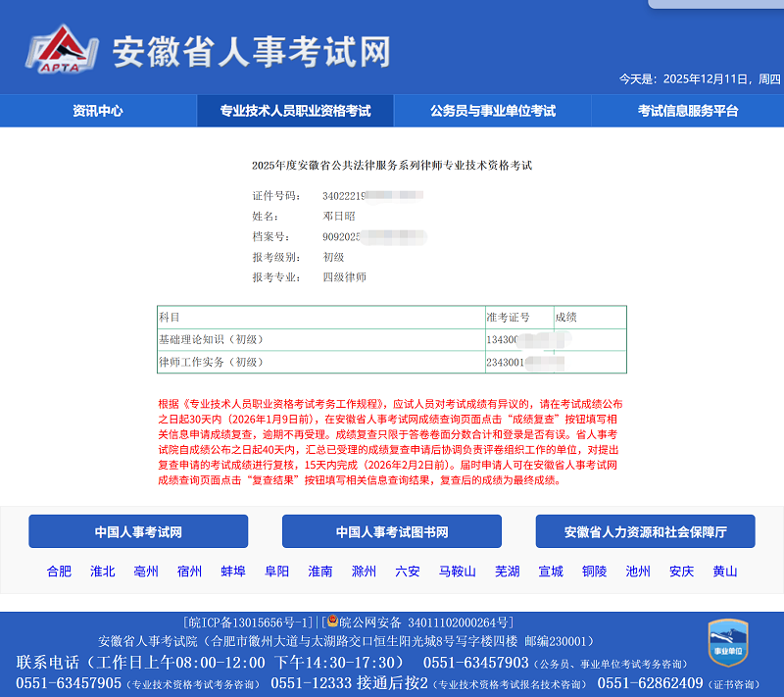The height and width of the screenshot is (697, 784).
Task: Visit 安徽省人力资源和社会保障厅 button
Action: [645, 531]
